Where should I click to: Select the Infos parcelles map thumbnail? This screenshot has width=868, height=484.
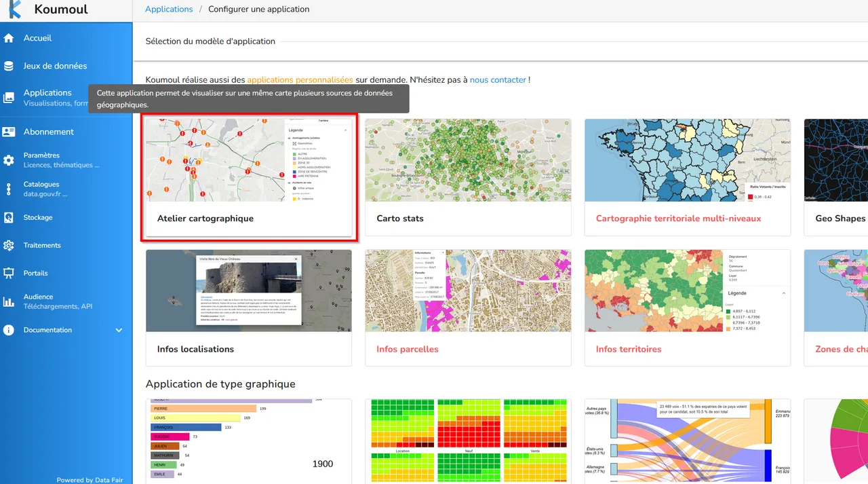pos(468,291)
